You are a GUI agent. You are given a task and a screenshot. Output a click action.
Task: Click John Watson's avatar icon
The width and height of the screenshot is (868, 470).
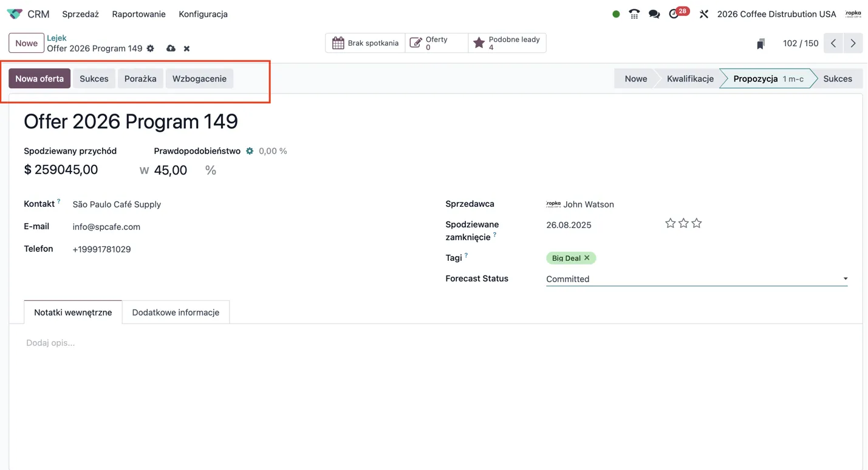553,204
